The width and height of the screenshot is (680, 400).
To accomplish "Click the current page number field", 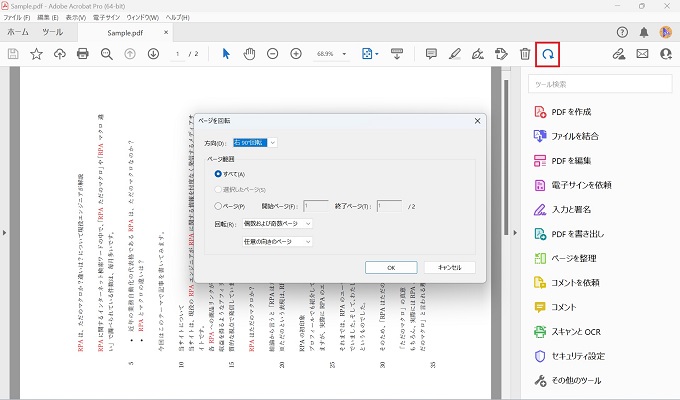I will (177, 54).
